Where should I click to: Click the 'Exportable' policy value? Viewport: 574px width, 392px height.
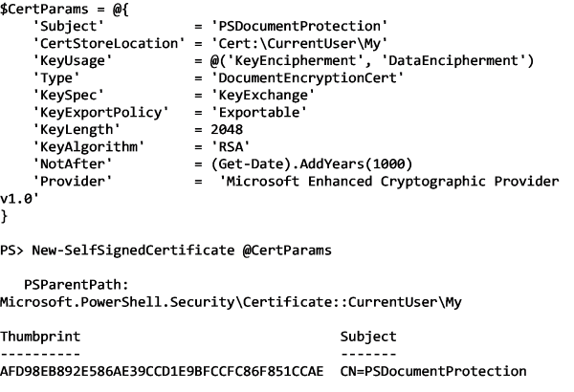[259, 112]
